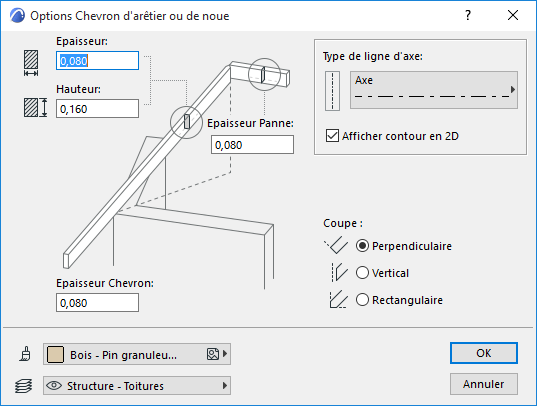Close the Options Chevron dialog

[513, 15]
